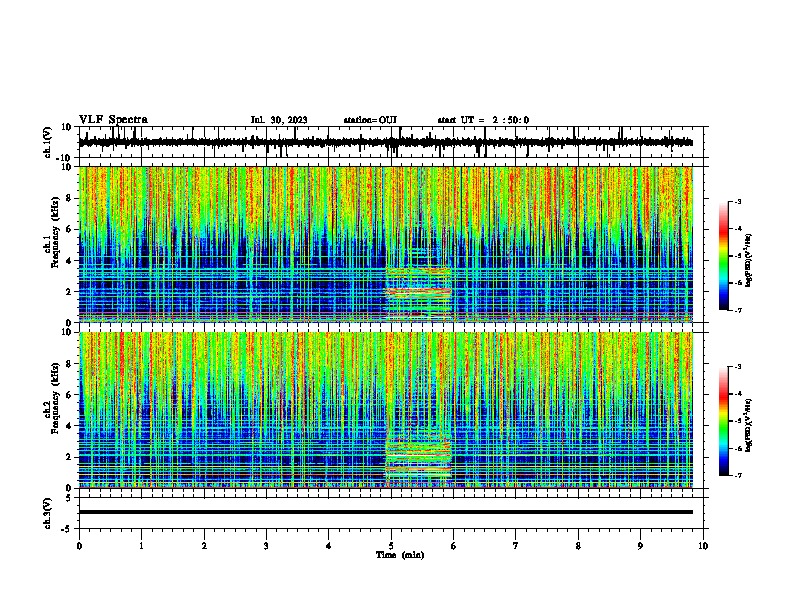Click the "ch.1(V)" axis label

[x=47, y=142]
